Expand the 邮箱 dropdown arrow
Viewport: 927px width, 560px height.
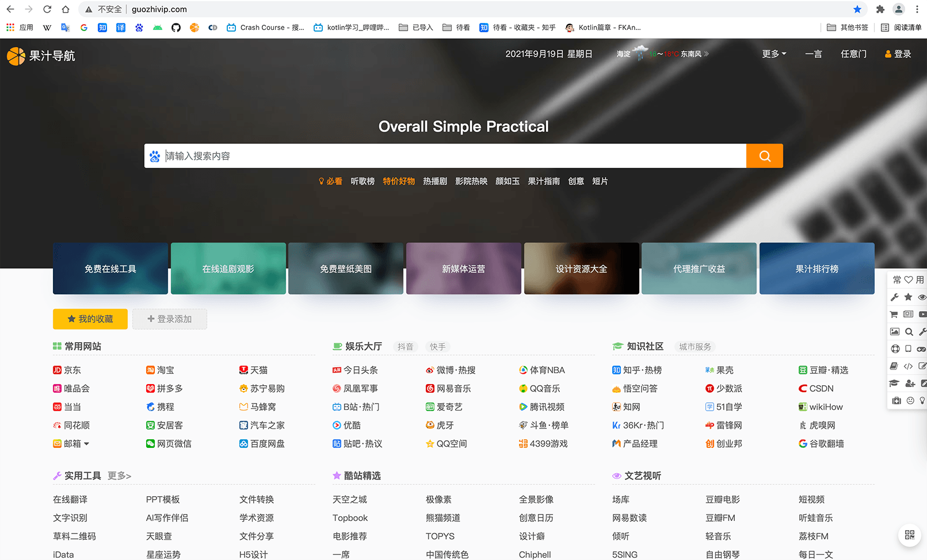point(86,444)
